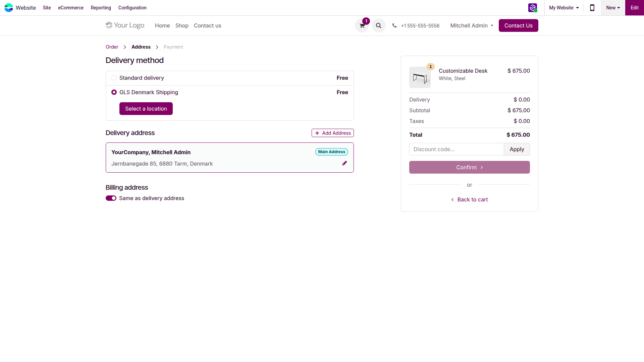The width and height of the screenshot is (644, 362).
Task: Select Standard delivery radio option
Action: pos(114,78)
